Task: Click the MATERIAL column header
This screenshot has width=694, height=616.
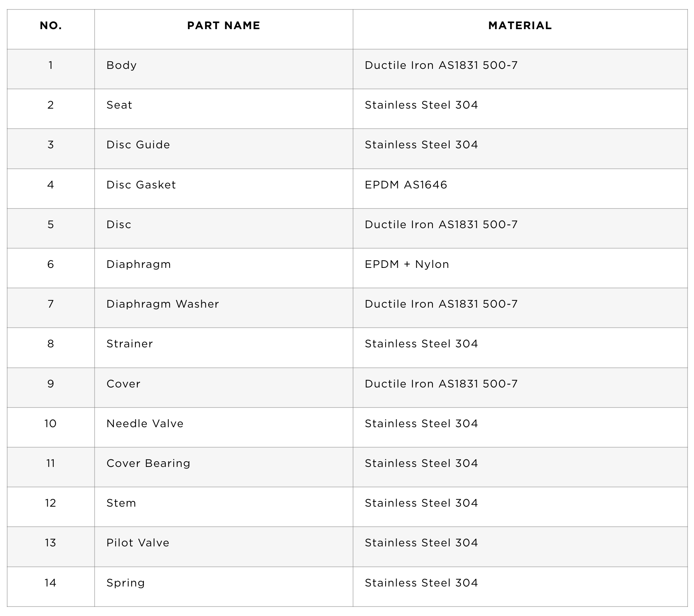Action: [x=520, y=26]
